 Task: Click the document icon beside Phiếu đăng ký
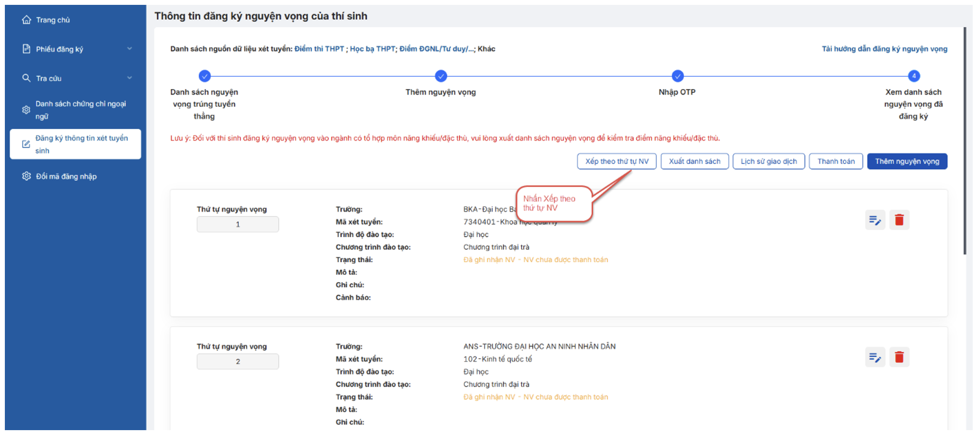27,49
